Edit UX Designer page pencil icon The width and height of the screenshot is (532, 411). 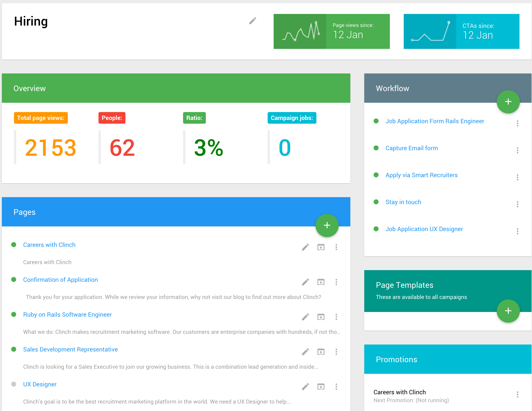pyautogui.click(x=305, y=387)
